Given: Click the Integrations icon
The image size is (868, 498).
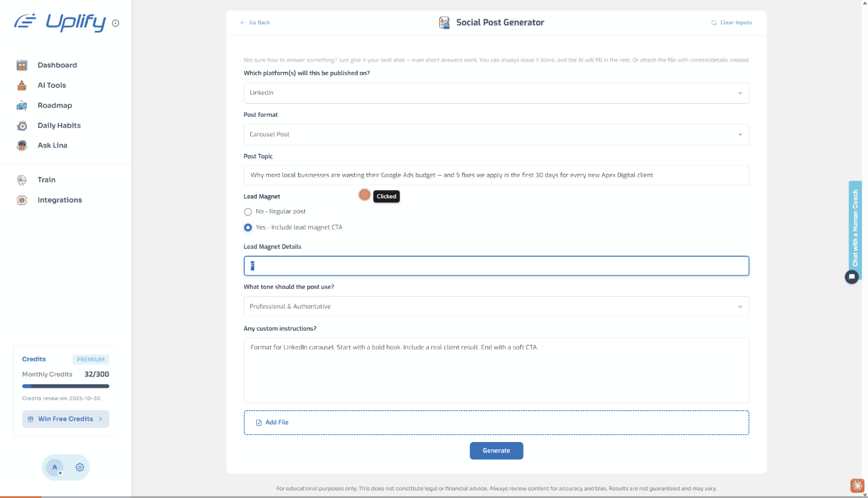Looking at the screenshot, I should coord(22,200).
